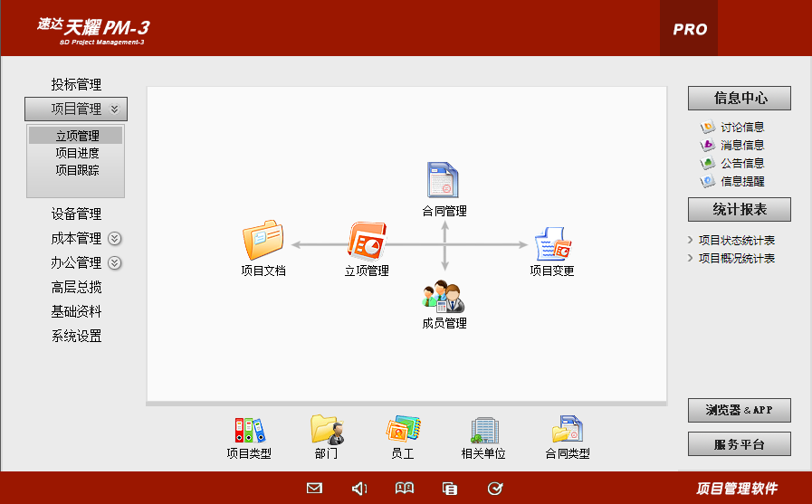
Task: Open the 合同管理 contract management icon
Action: (x=444, y=180)
